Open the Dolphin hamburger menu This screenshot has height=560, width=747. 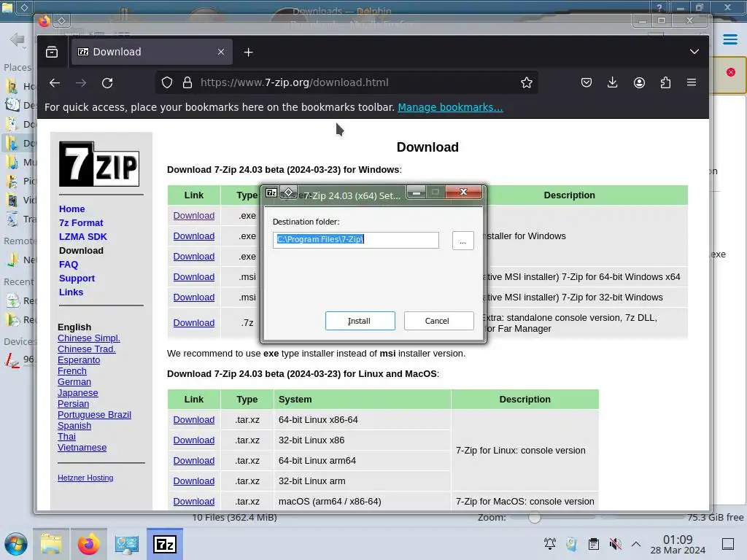click(x=729, y=39)
